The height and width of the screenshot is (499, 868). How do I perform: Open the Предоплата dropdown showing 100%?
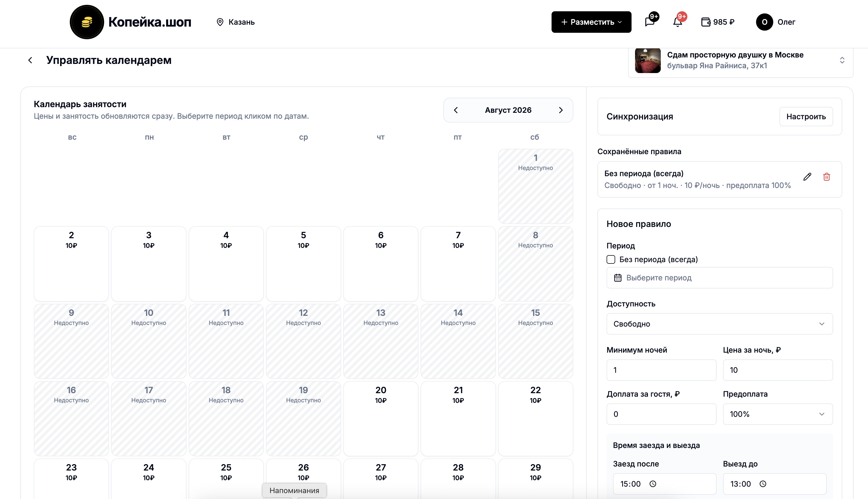tap(778, 414)
